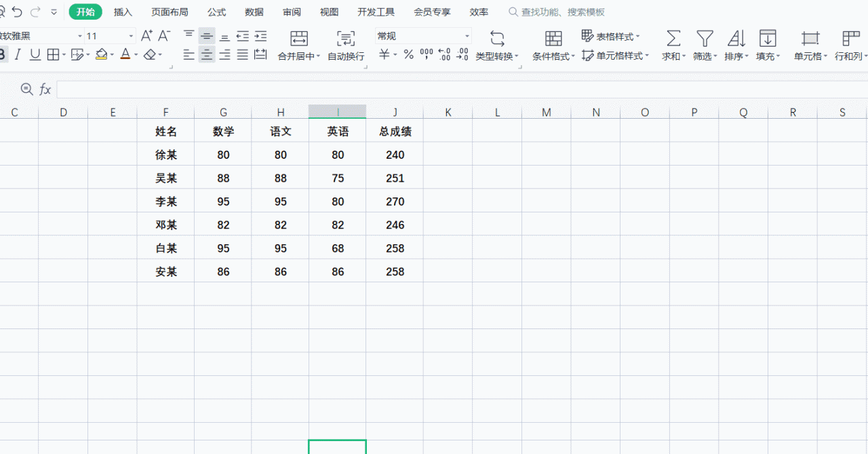This screenshot has width=868, height=454.
Task: Apply cell borders icon
Action: coord(52,55)
